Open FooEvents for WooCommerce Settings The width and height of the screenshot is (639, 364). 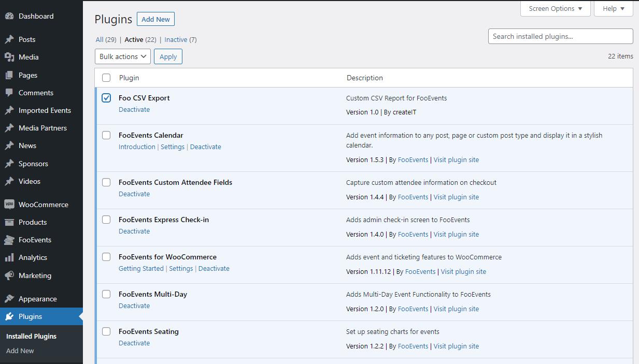181,268
